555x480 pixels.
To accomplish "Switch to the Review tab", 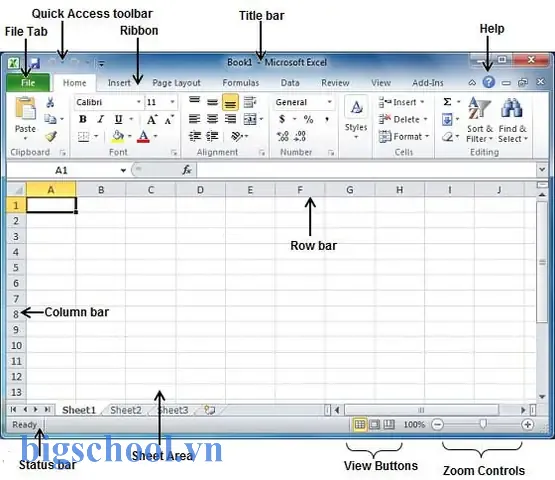I will pyautogui.click(x=335, y=83).
